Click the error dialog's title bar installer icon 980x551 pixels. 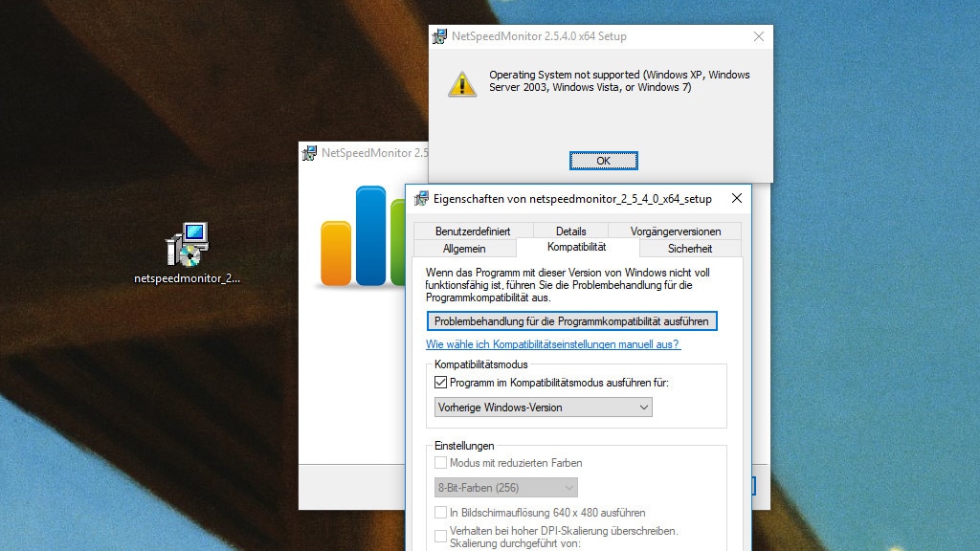(x=440, y=36)
